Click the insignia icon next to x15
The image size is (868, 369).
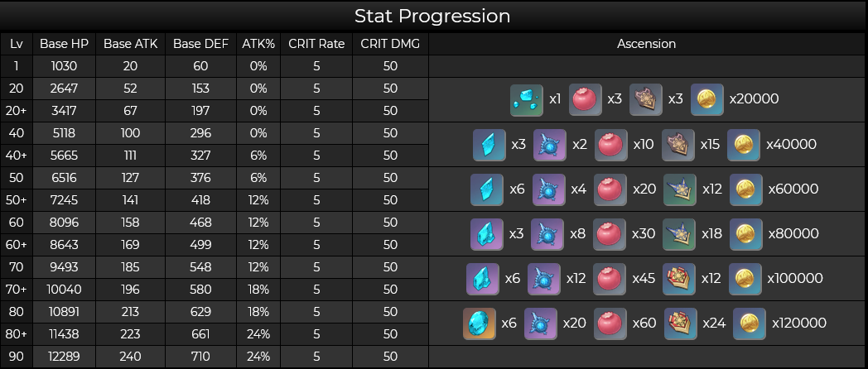point(678,145)
